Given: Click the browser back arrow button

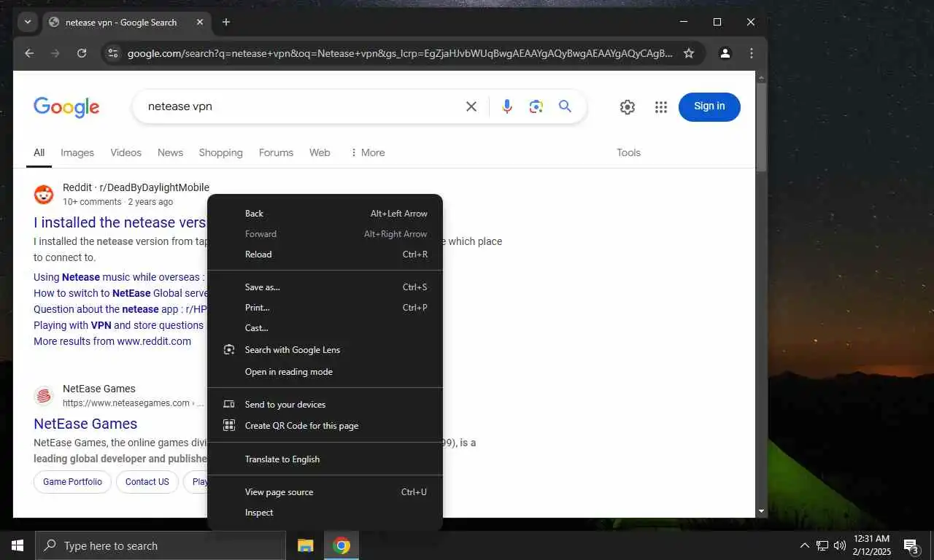Looking at the screenshot, I should pyautogui.click(x=29, y=53).
